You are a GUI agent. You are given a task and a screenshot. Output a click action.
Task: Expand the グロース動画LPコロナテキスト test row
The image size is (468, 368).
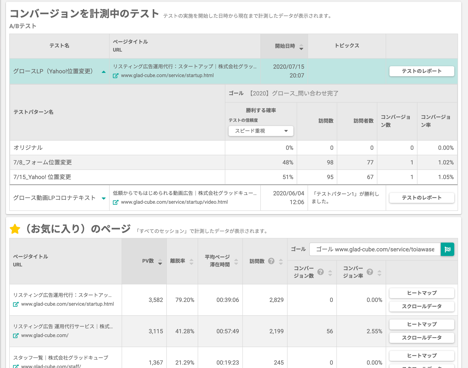[104, 198]
